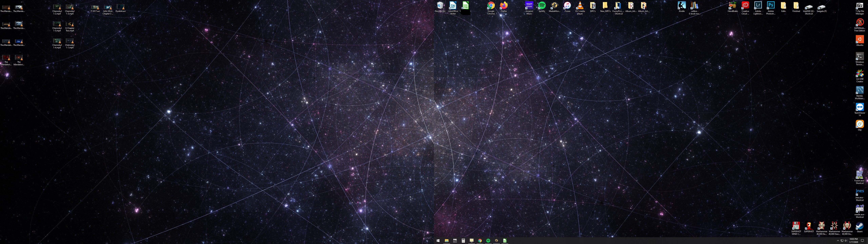Open VLC media player shortcut
The height and width of the screenshot is (244, 868).
point(580,8)
